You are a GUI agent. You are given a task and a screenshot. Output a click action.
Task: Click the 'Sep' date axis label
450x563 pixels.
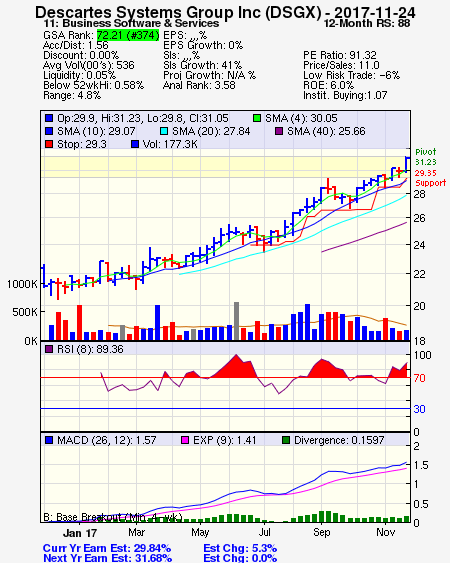pyautogui.click(x=321, y=532)
